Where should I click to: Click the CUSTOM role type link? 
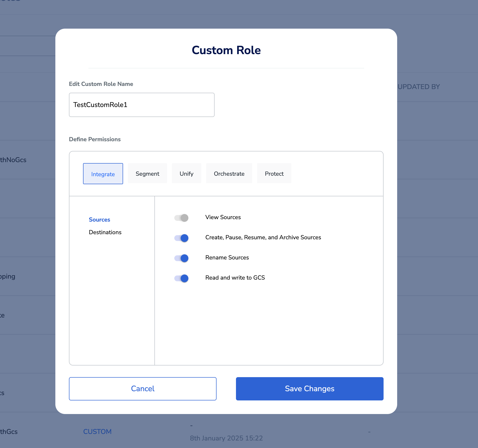(x=97, y=431)
